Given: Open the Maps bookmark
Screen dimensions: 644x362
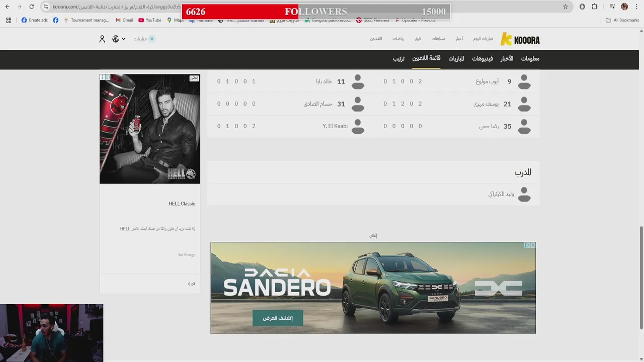Looking at the screenshot, I should [176, 20].
